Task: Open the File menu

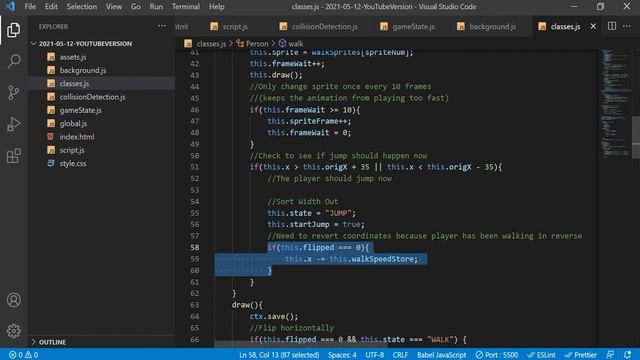Action: (x=30, y=7)
